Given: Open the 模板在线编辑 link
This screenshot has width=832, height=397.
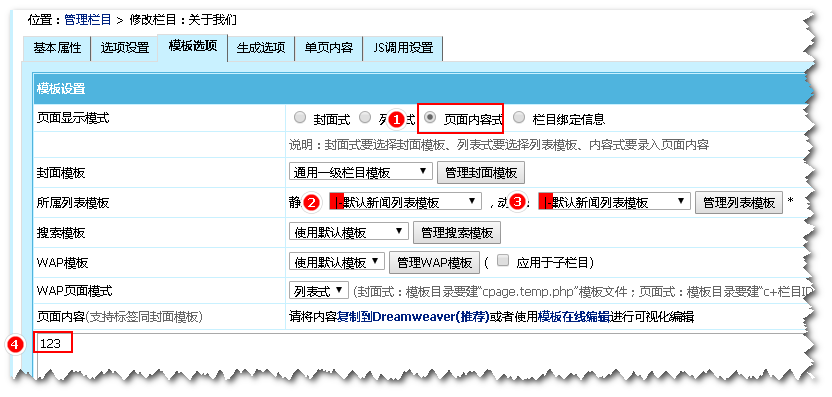Looking at the screenshot, I should point(574,317).
